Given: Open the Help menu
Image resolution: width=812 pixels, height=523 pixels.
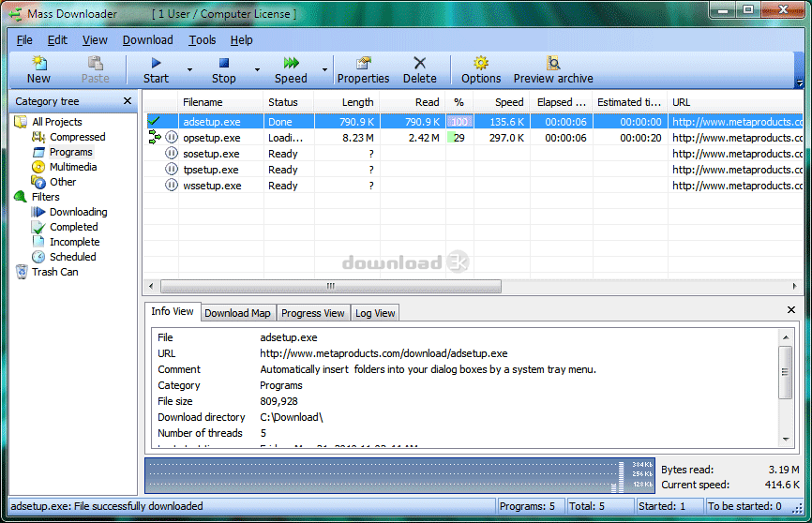Looking at the screenshot, I should [x=241, y=40].
